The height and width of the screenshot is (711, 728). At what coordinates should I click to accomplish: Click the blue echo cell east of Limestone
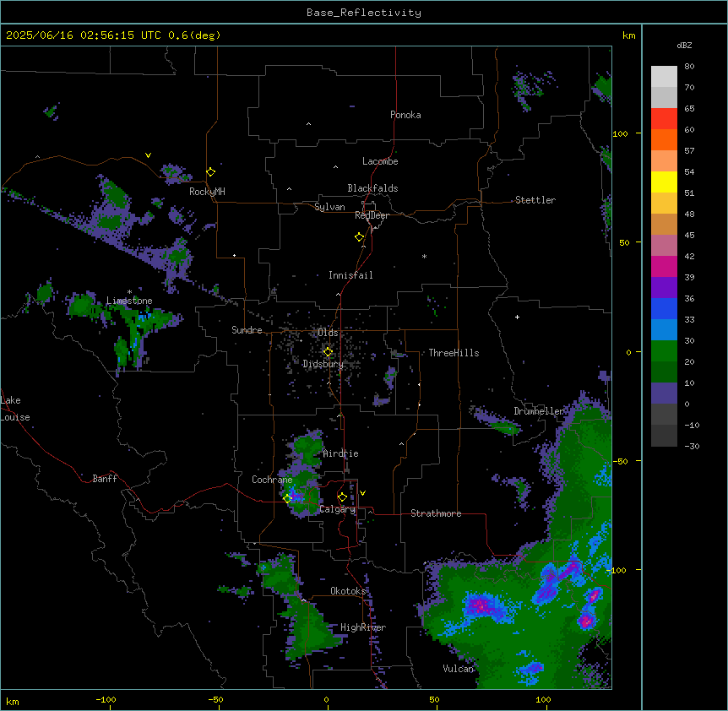click(x=144, y=317)
